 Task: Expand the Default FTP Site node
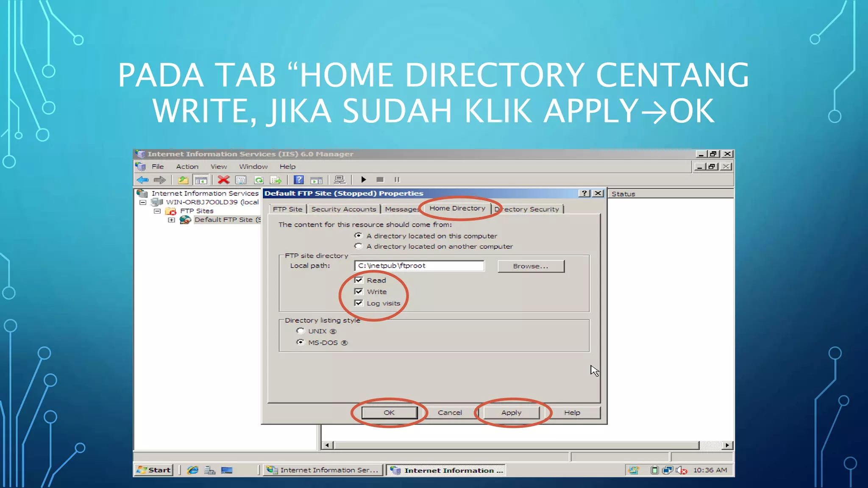tap(171, 220)
